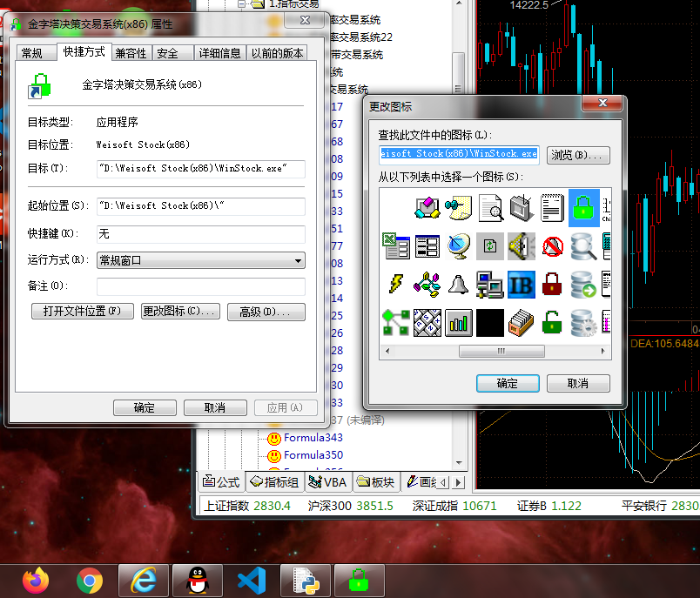Choose the document with magnifier icon
Image resolution: width=700 pixels, height=598 pixels.
(x=490, y=208)
